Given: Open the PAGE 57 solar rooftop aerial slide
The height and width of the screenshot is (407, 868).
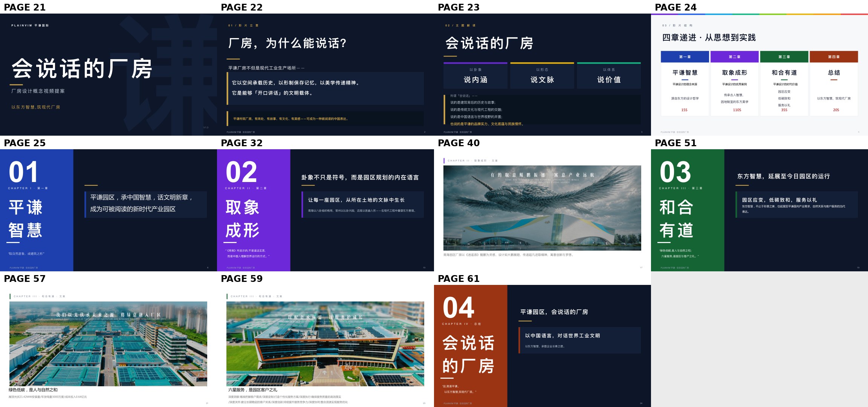Looking at the screenshot, I should [108, 344].
